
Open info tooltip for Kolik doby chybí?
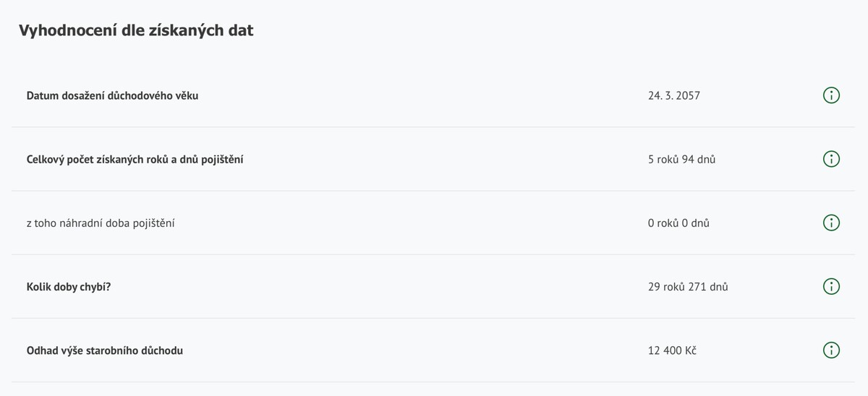[831, 286]
